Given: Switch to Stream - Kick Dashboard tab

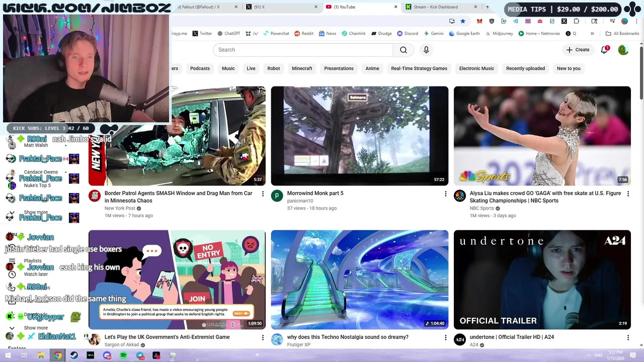Looking at the screenshot, I should point(441,7).
